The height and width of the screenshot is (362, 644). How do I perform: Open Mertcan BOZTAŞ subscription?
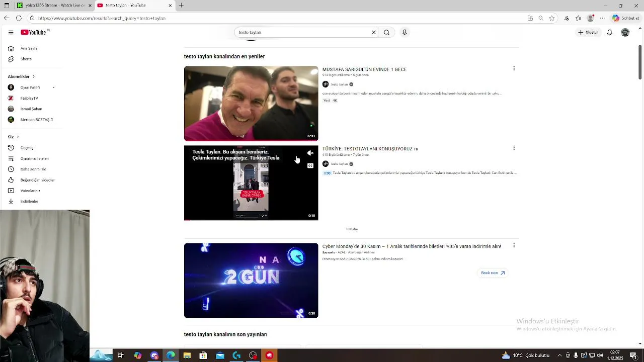pyautogui.click(x=36, y=120)
